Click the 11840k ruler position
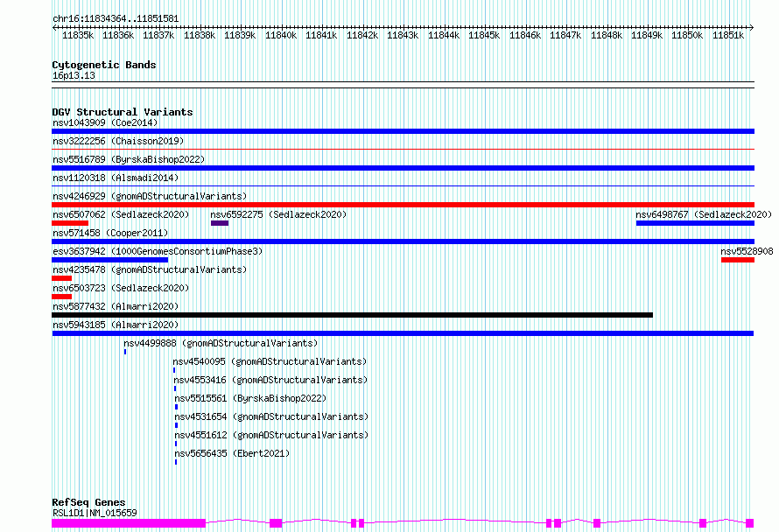The image size is (779, 532). pyautogui.click(x=281, y=35)
